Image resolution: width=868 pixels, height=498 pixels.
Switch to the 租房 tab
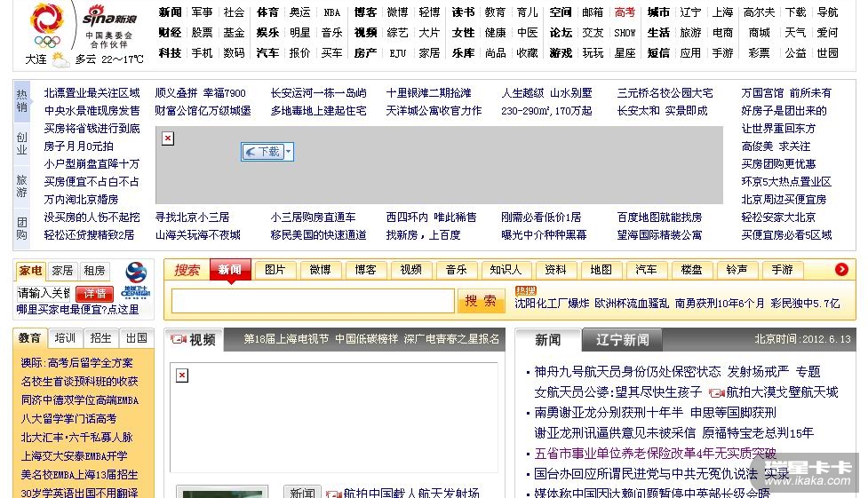(x=95, y=271)
